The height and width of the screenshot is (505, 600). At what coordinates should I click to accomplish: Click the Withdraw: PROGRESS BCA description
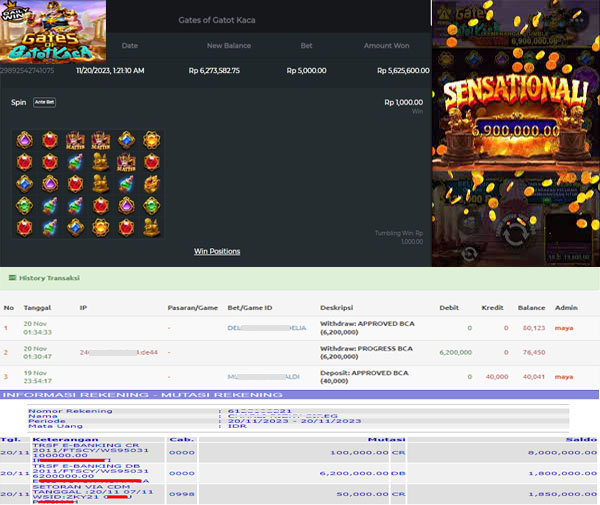(x=366, y=352)
